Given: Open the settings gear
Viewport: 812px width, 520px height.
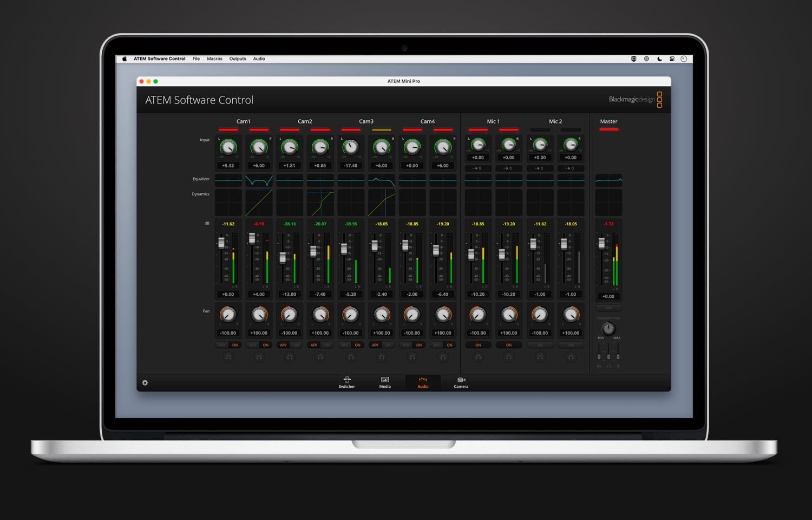Looking at the screenshot, I should pos(145,383).
